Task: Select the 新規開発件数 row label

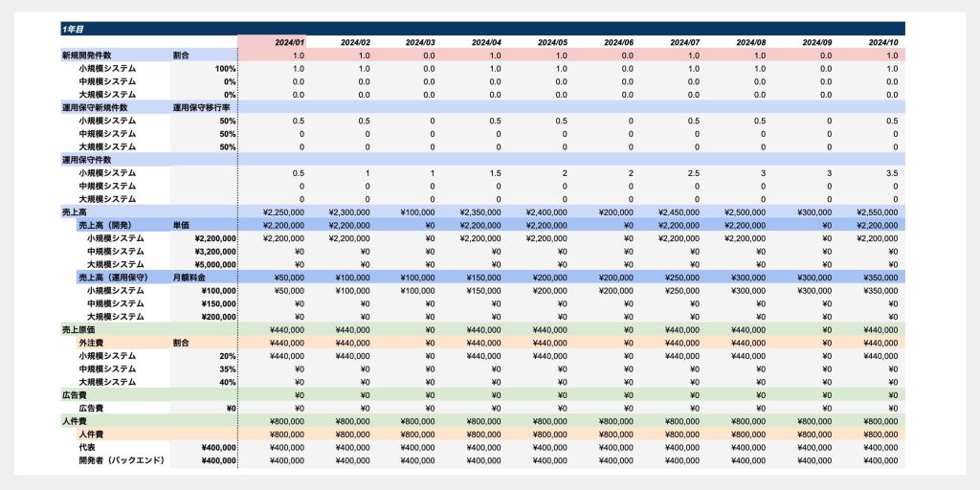Action: [87, 56]
